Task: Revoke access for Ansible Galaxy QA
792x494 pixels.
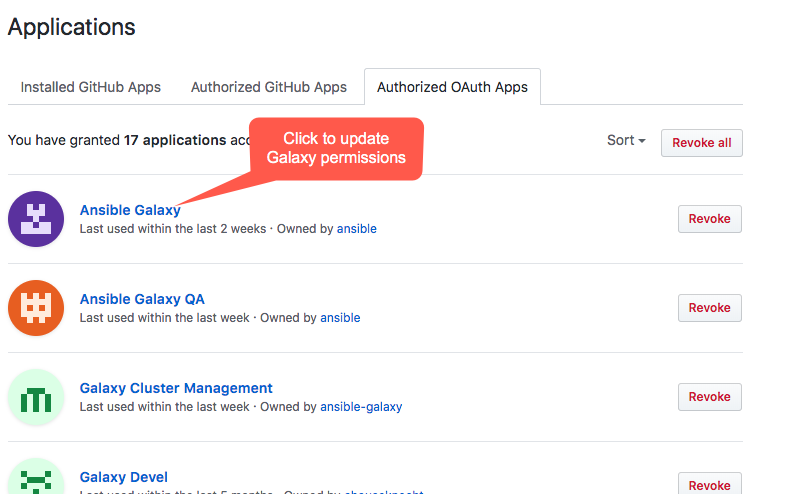Action: [x=710, y=308]
